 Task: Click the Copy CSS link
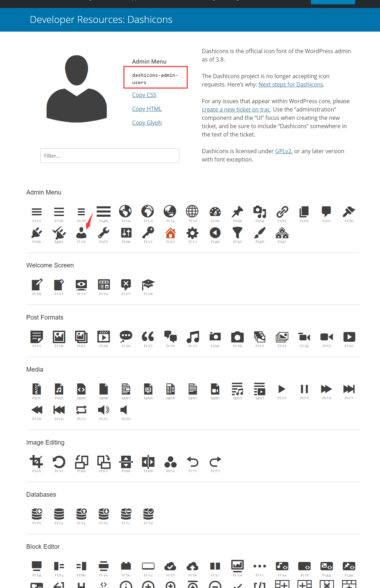(x=144, y=95)
